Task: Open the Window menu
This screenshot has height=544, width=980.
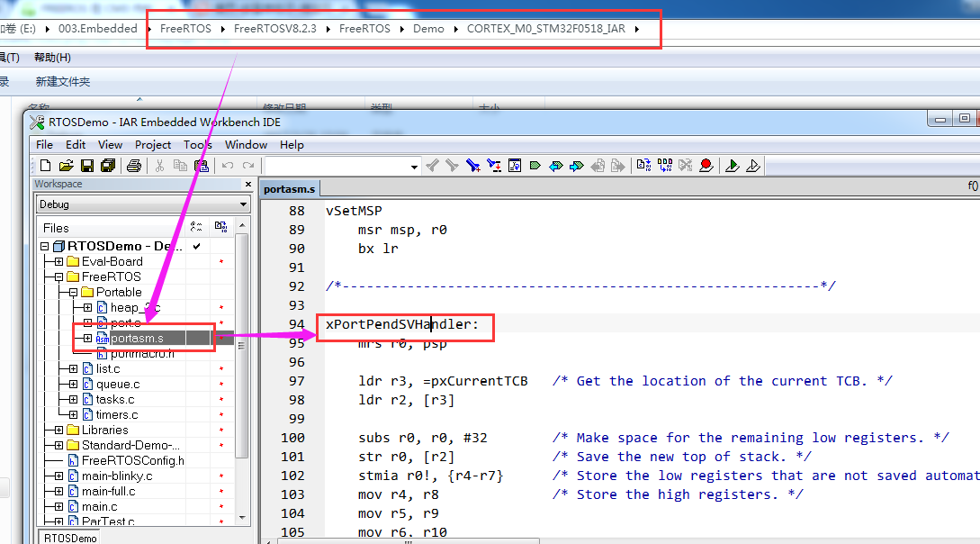Action: [x=247, y=144]
